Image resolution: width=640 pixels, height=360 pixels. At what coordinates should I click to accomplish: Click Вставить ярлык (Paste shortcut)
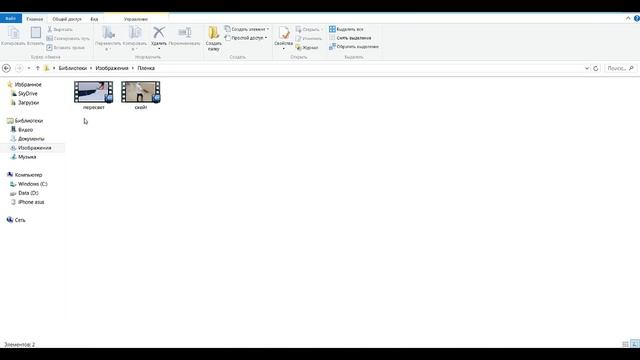pos(65,47)
